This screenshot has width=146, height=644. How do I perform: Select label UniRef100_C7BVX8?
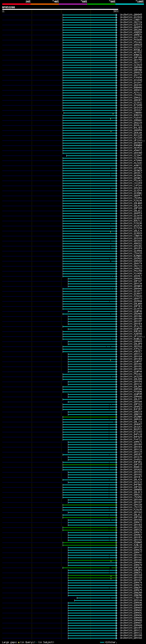[x=131, y=597]
